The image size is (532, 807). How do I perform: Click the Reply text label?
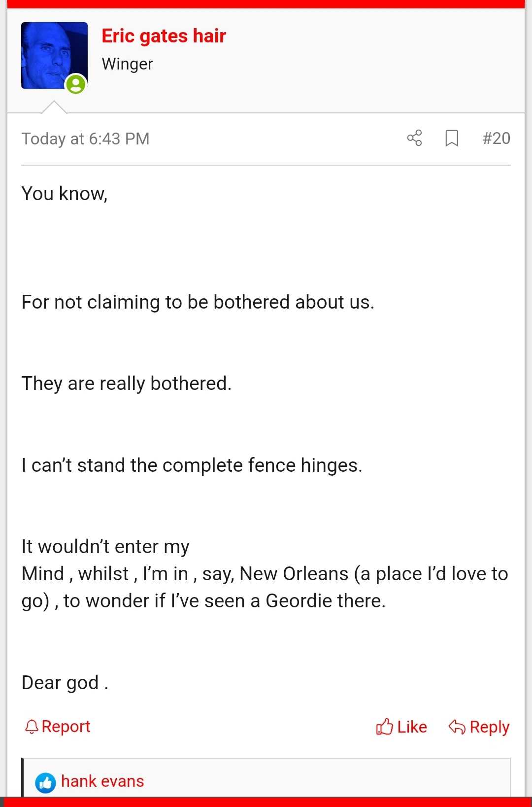(x=489, y=727)
